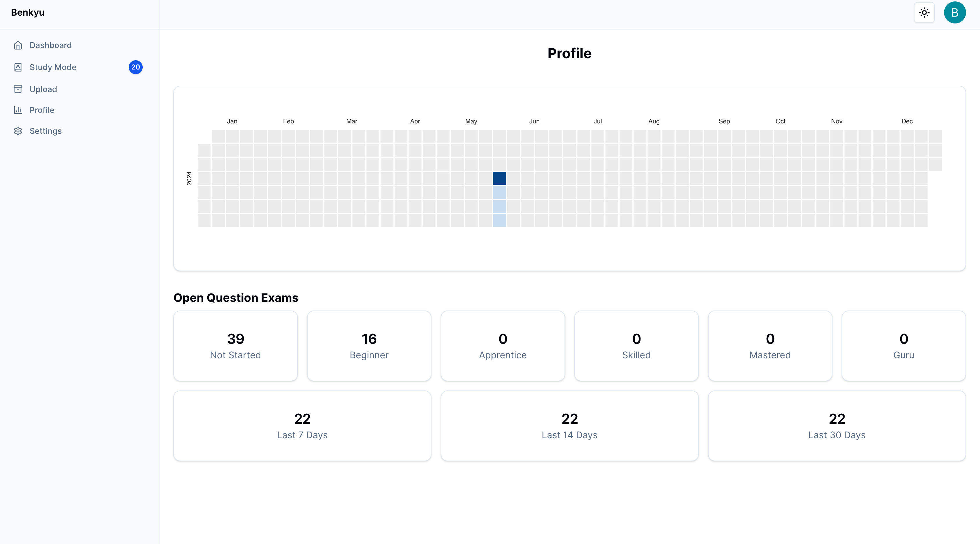
Task: Select the Beginner stats card
Action: [369, 346]
